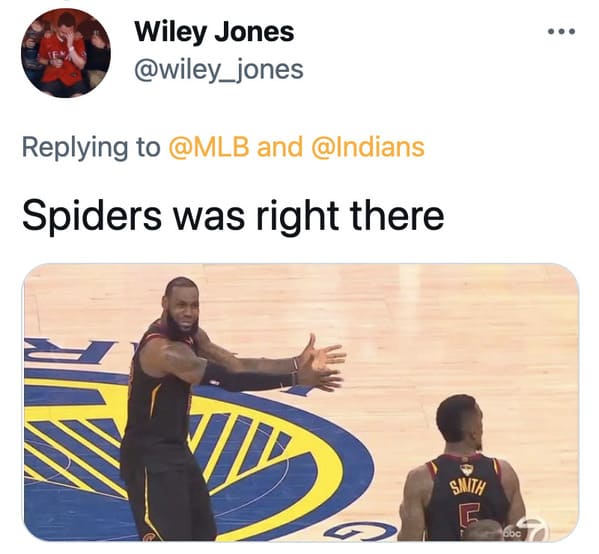This screenshot has width=599, height=554.
Task: Click the SMITH jersey name in image
Action: coord(467,487)
